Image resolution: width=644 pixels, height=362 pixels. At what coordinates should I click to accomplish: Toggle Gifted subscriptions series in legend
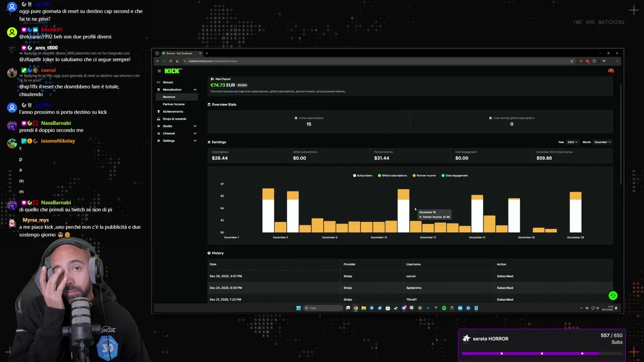coord(392,175)
